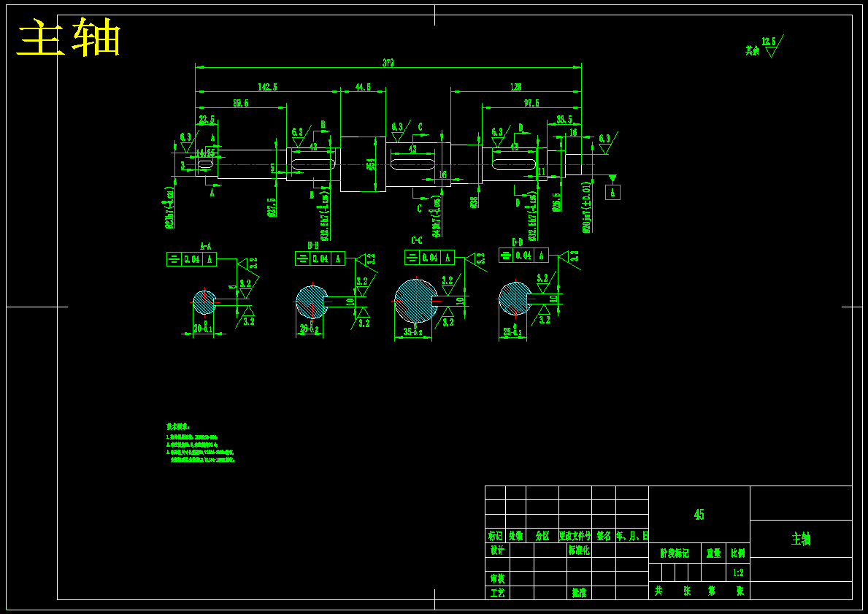Click the A-A section view label
This screenshot has width=868, height=614.
click(205, 246)
